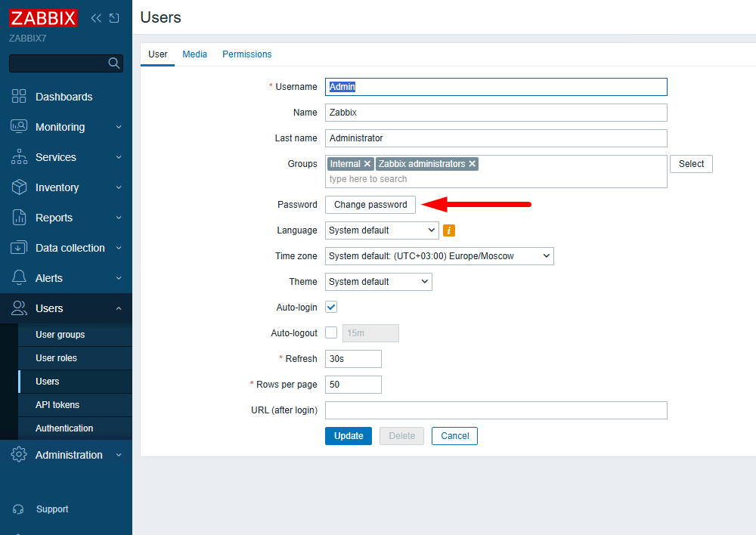Open the Support link
The width and height of the screenshot is (756, 535).
pos(52,509)
